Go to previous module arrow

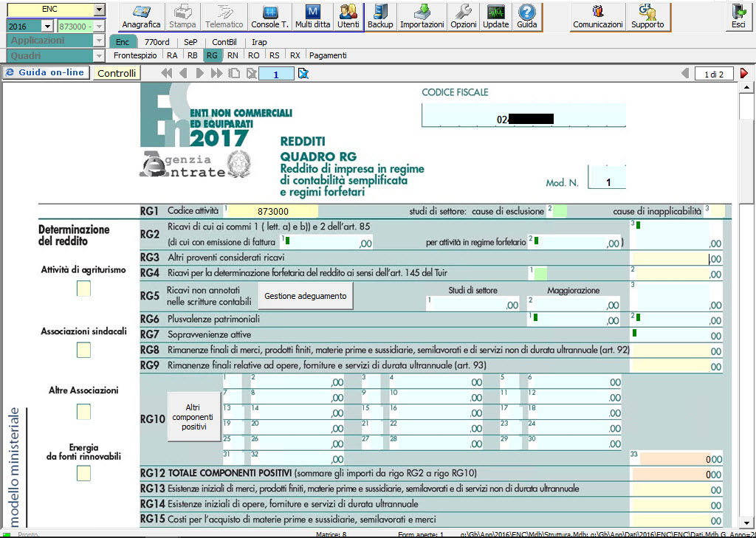[183, 73]
